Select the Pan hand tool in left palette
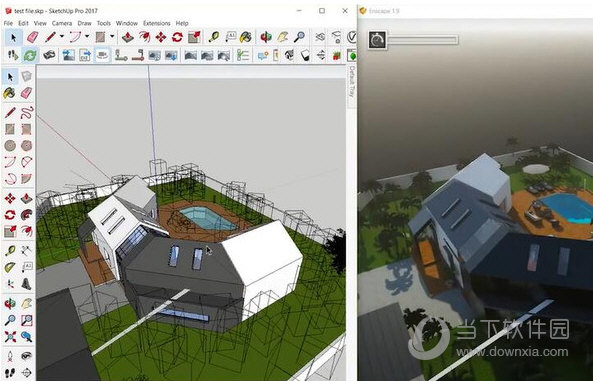Screen dimensions: 593x381 [x=26, y=303]
